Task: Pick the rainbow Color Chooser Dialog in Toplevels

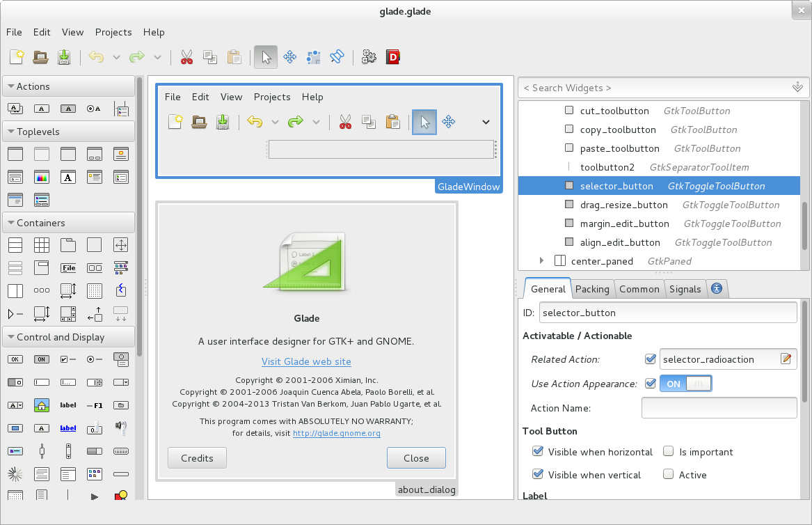Action: pos(42,178)
